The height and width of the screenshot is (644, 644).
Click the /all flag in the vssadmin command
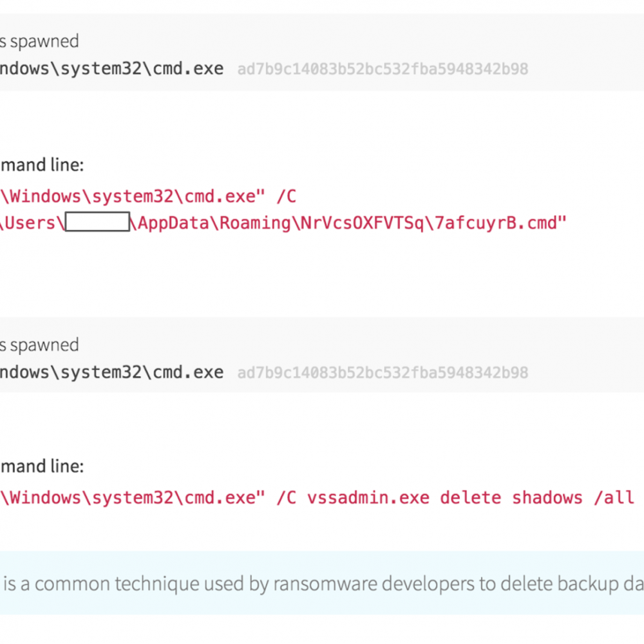click(x=614, y=498)
